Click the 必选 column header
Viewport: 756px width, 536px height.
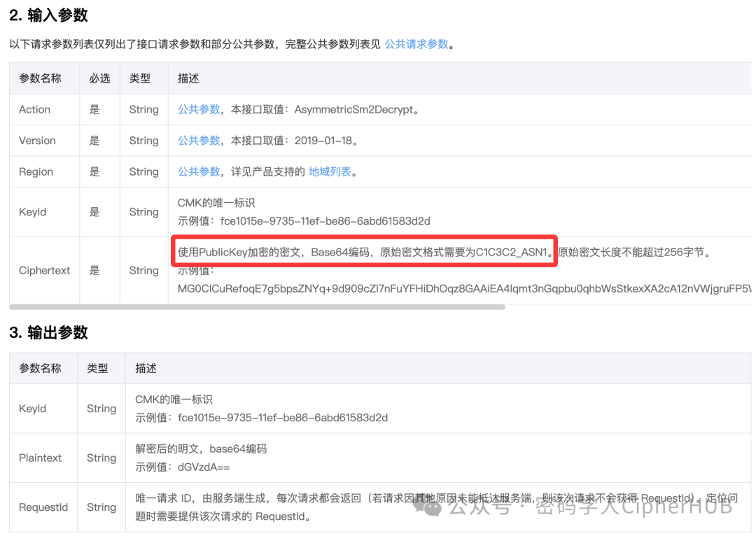click(x=99, y=78)
